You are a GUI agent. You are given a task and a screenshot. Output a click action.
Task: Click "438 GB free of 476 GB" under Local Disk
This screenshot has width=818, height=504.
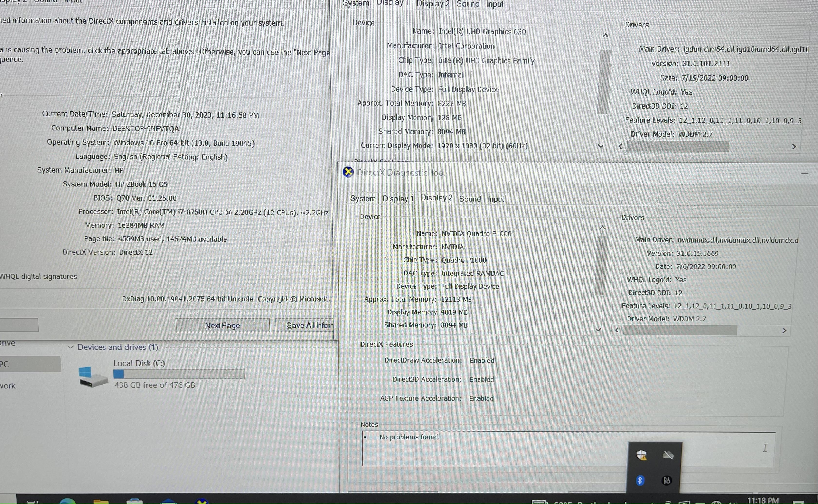(x=155, y=385)
